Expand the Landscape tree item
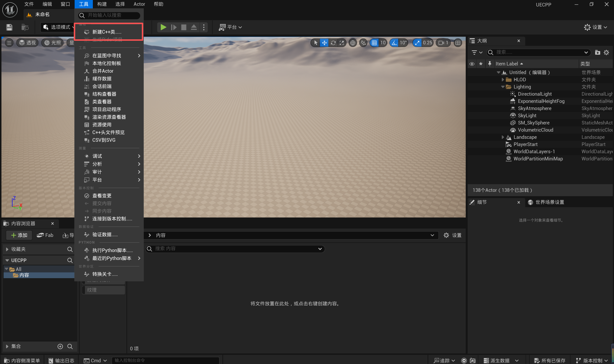 [x=502, y=137]
